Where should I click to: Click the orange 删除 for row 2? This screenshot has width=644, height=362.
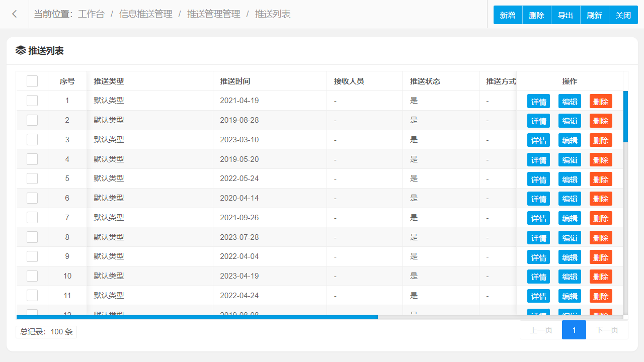pos(601,121)
